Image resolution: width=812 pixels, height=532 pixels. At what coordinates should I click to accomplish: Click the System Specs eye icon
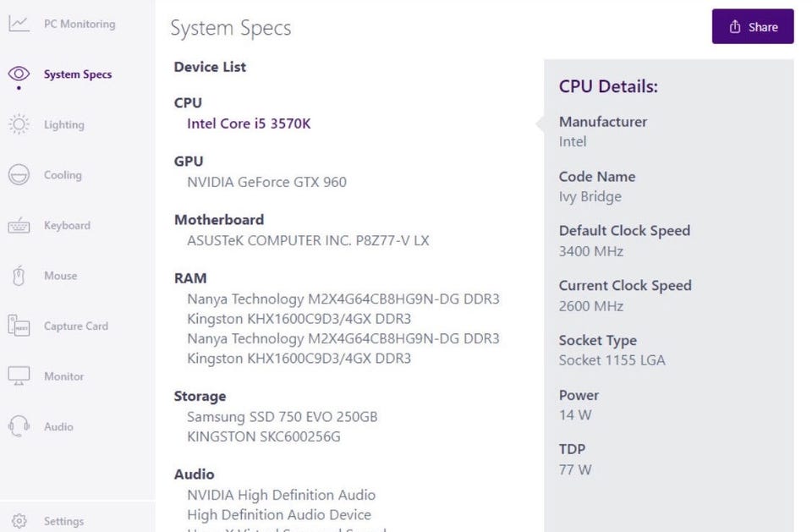19,74
